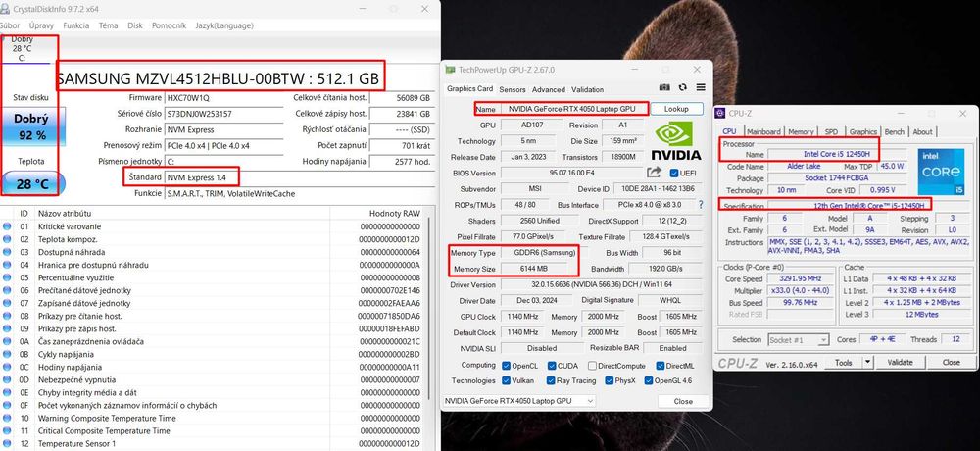
Task: Open the Súbor menu in CrystalDiskInfo
Action: [10, 25]
